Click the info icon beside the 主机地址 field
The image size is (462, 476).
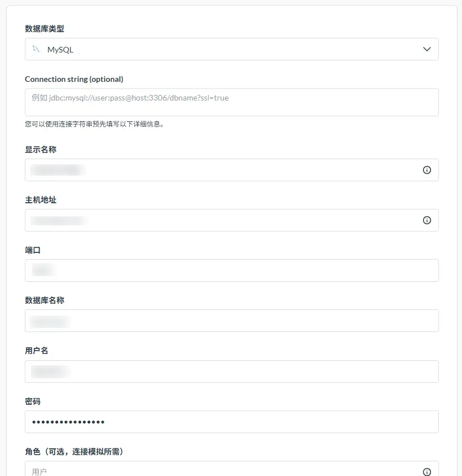click(427, 220)
